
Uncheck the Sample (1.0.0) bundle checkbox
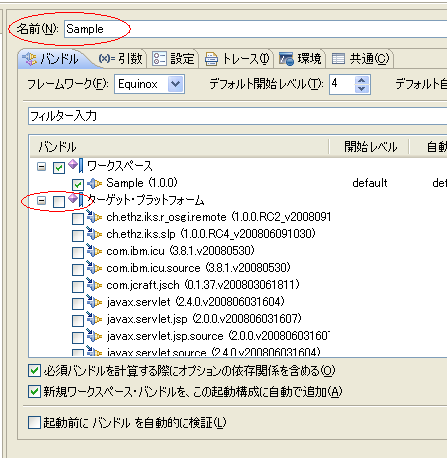coord(78,184)
